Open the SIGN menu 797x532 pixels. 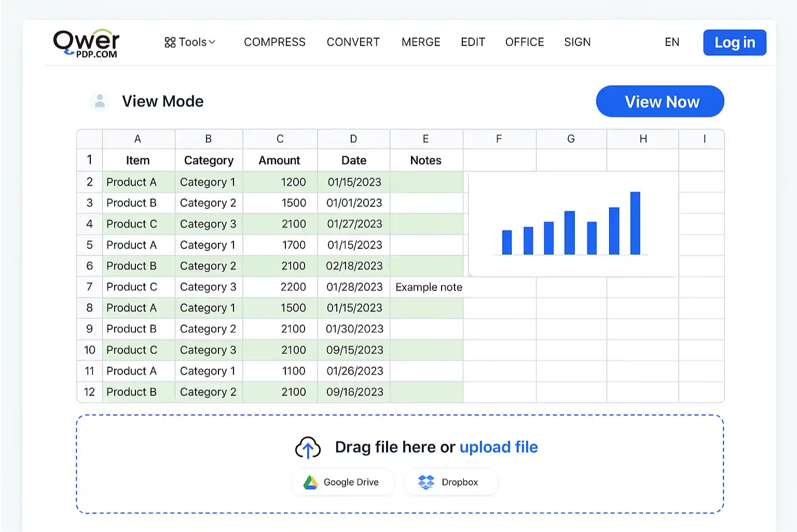coord(577,42)
